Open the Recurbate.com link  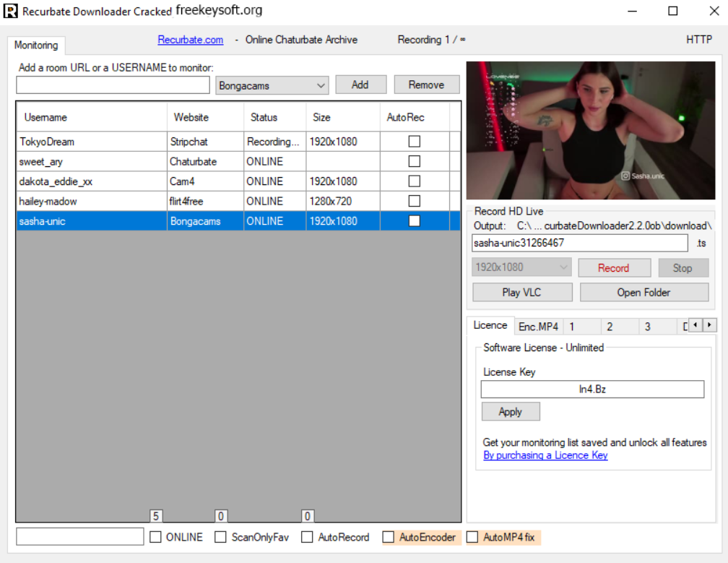coord(191,40)
